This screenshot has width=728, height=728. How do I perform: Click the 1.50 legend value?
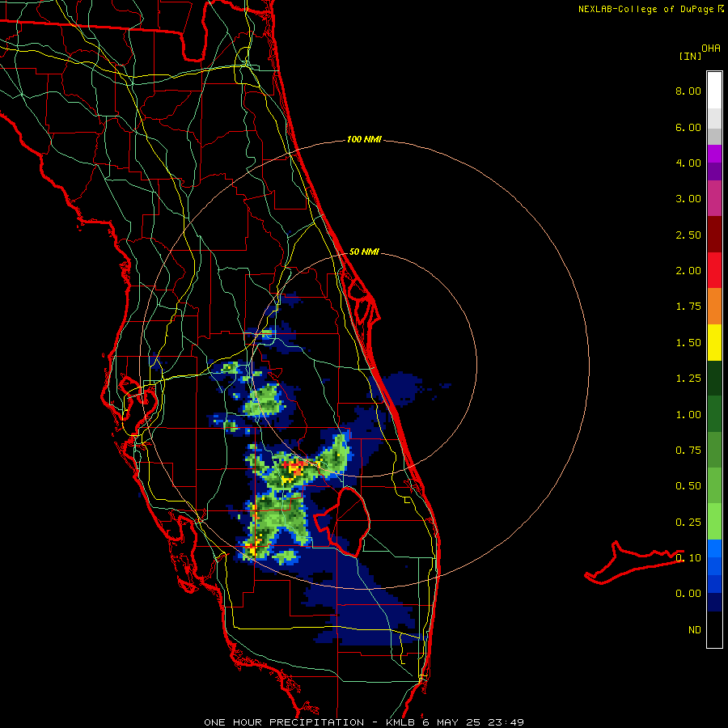688,343
